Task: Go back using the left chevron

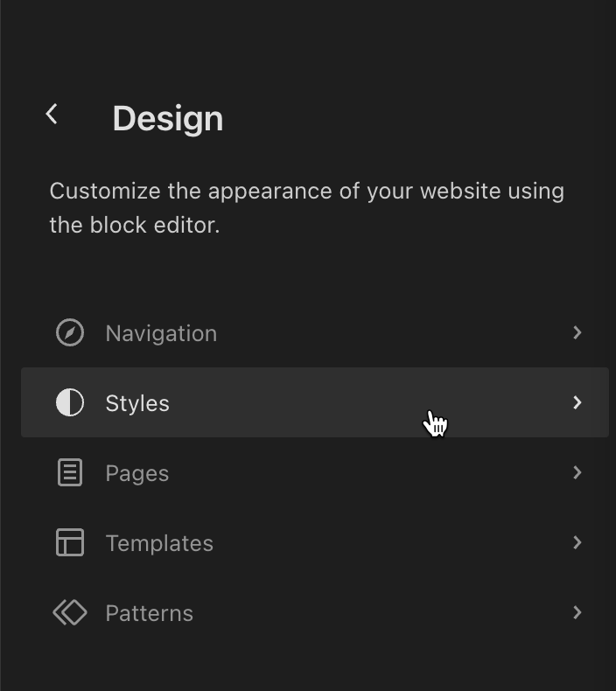Action: click(52, 114)
